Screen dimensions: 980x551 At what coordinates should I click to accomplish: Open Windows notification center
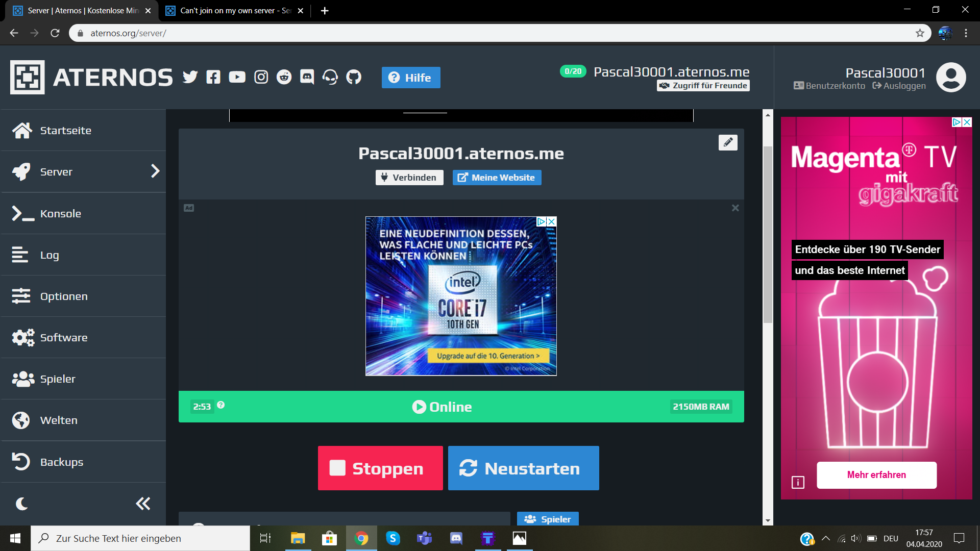coord(959,538)
